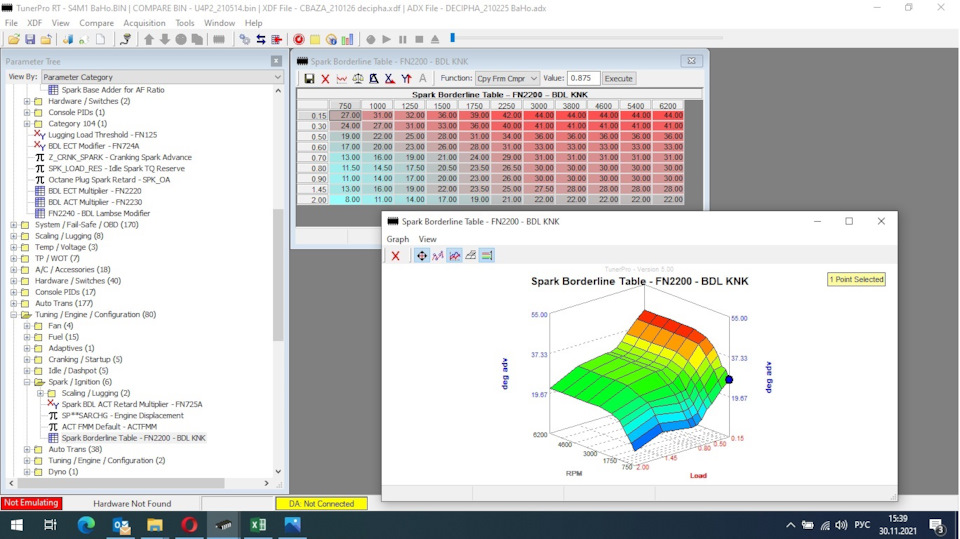Click the cable hardware connect icon in toolbar
The image size is (960, 539).
126,39
